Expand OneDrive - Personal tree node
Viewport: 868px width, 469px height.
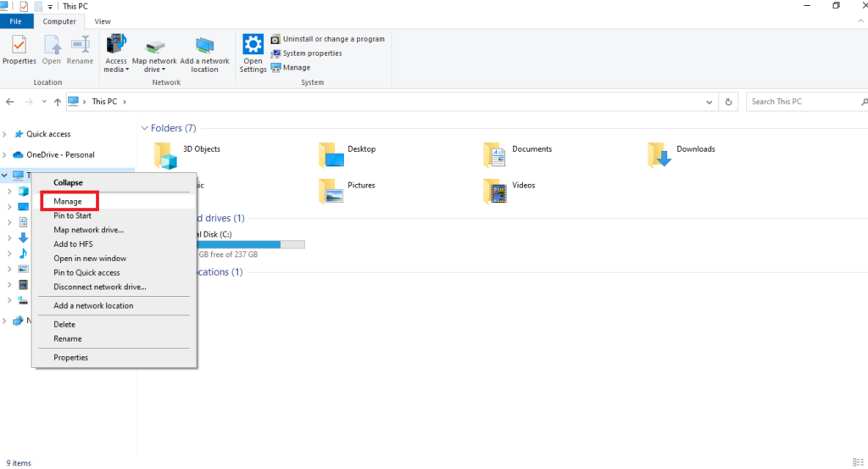6,155
